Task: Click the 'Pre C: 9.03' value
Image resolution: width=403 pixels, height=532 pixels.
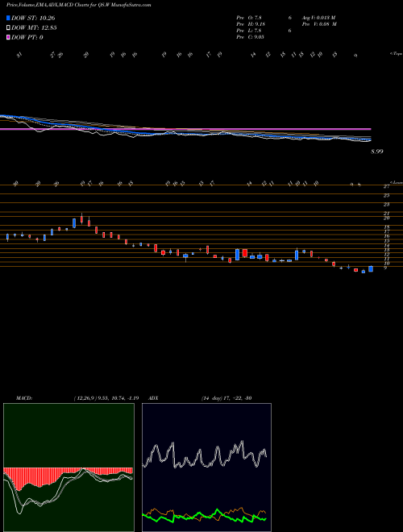Action: (251, 37)
